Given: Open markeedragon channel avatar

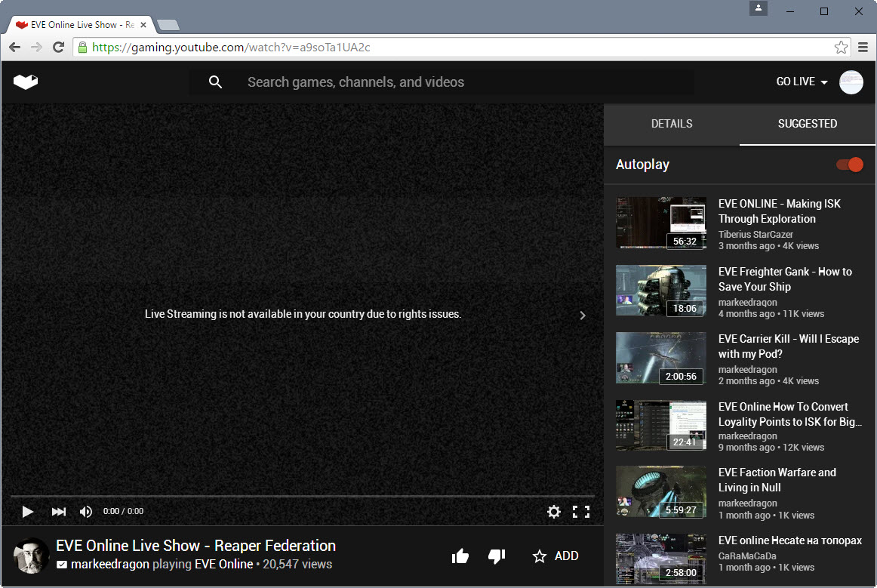Looking at the screenshot, I should [x=32, y=556].
